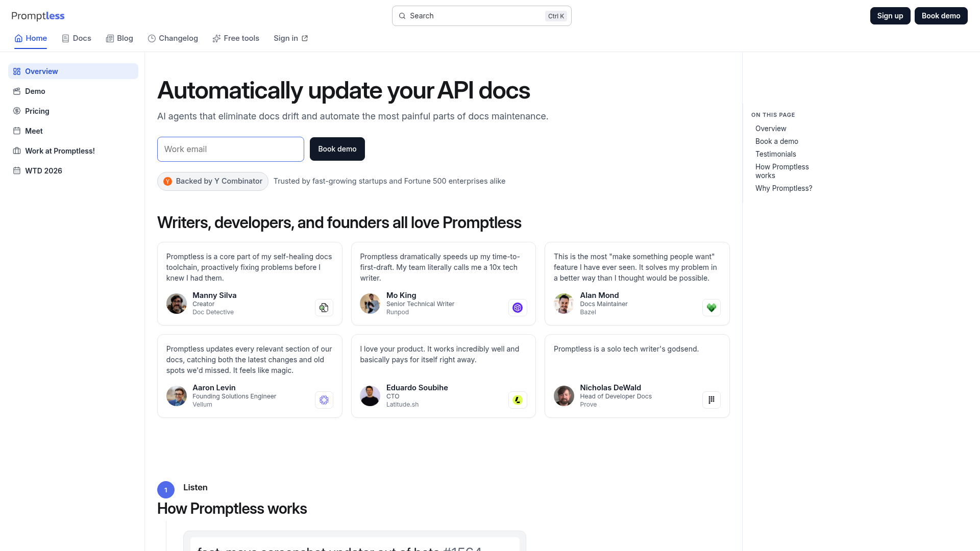The image size is (980, 551).
Task: Follow the Sign in external link
Action: (x=290, y=38)
